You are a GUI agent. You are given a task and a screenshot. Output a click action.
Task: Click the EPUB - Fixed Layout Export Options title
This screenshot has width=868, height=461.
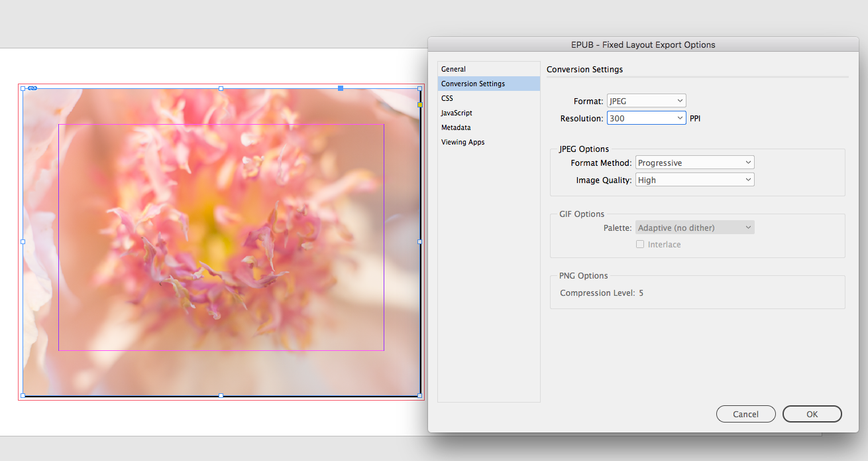pos(643,45)
